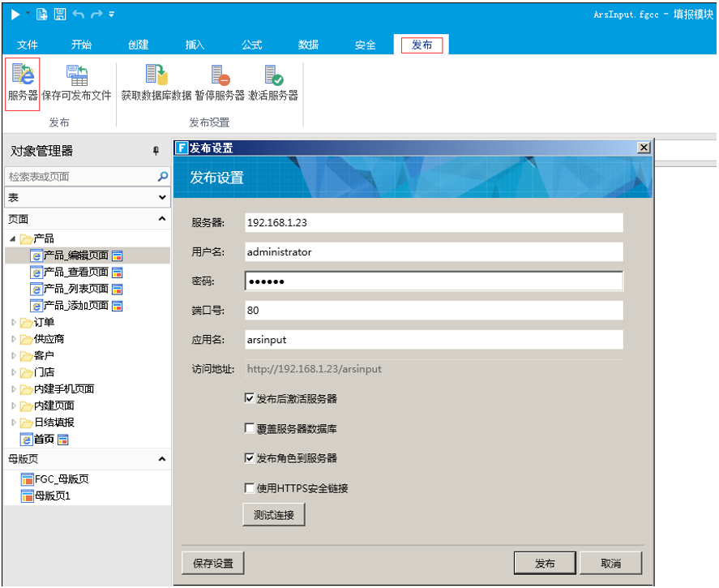This screenshot has height=588, width=719.
Task: Open the 文件 menu tab
Action: pyautogui.click(x=28, y=45)
